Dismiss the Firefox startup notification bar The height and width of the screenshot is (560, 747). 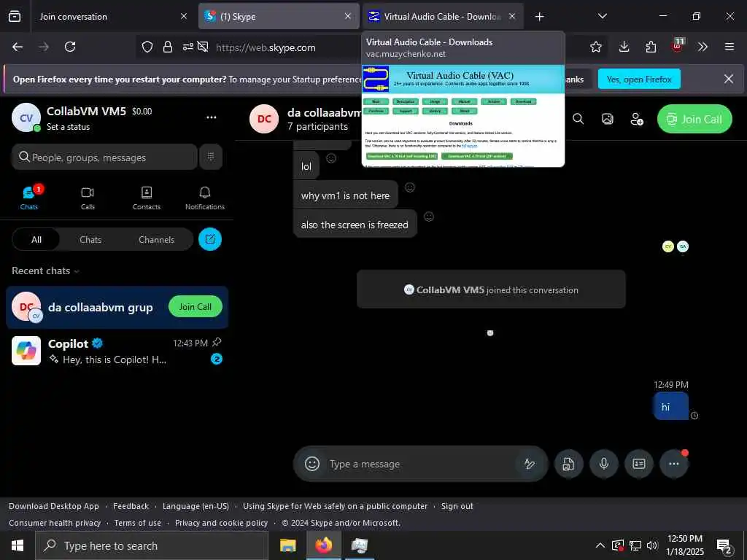click(x=729, y=79)
